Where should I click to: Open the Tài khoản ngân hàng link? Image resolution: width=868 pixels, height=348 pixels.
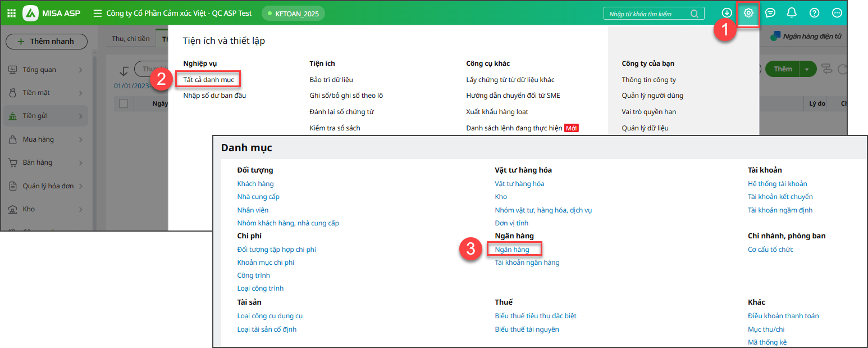click(527, 263)
